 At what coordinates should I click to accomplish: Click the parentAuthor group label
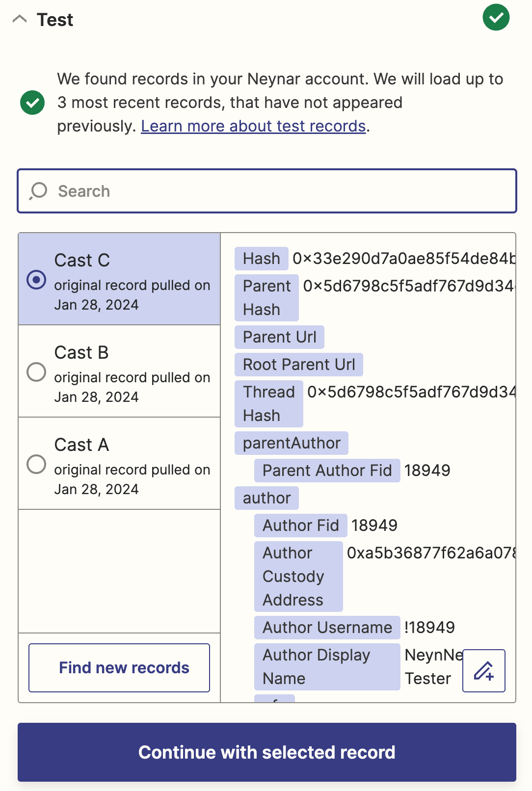(x=292, y=443)
